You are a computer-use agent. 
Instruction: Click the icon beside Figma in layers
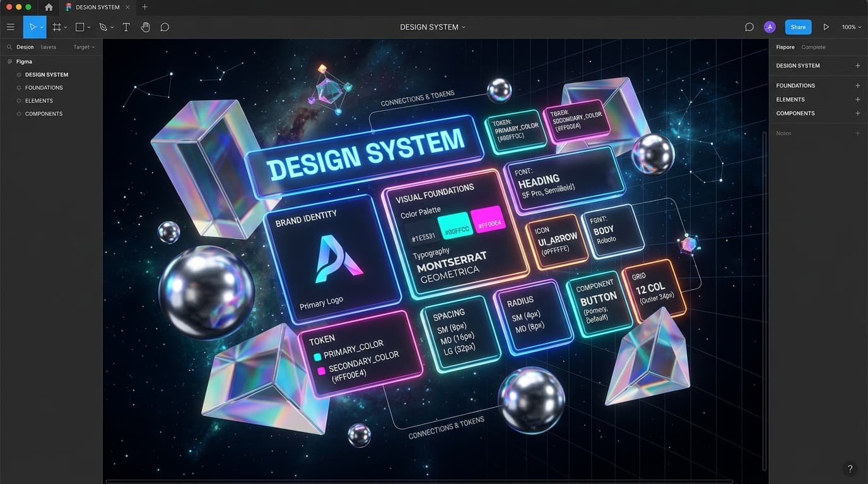click(9, 62)
